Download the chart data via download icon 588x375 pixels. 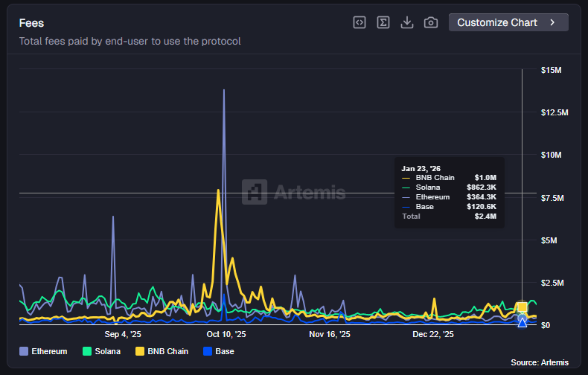tap(407, 22)
